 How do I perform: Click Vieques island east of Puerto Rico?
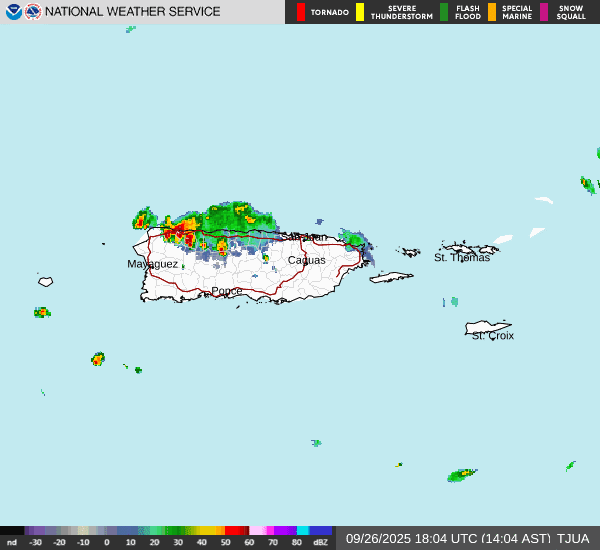click(391, 277)
